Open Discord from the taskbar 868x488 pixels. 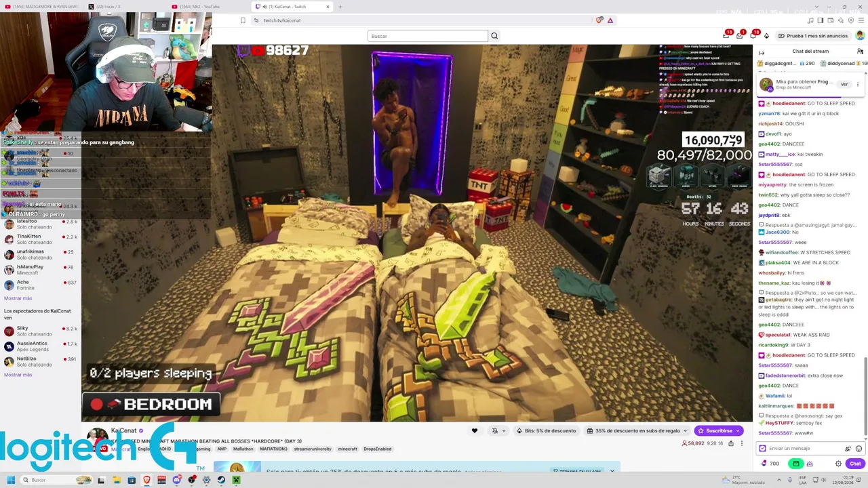[x=176, y=480]
